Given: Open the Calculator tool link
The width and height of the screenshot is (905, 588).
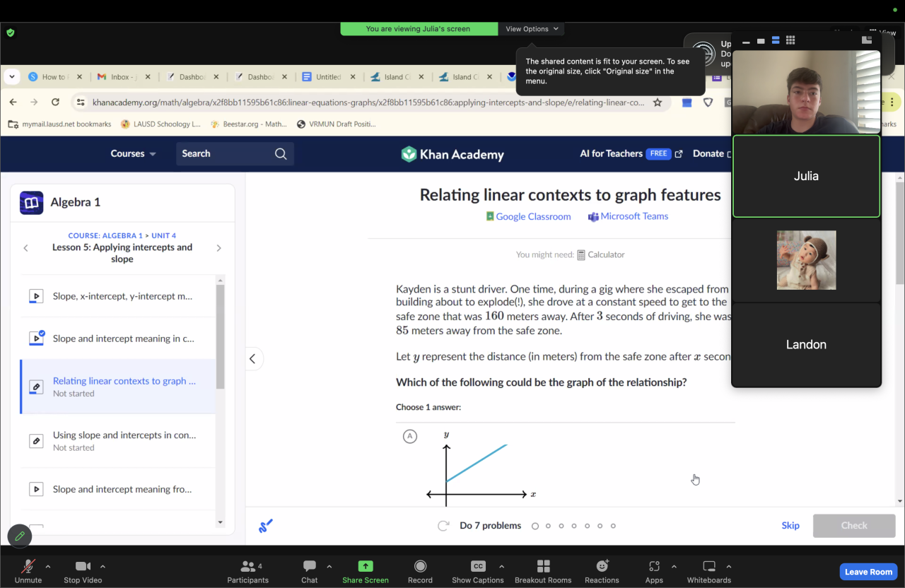Looking at the screenshot, I should [x=601, y=254].
